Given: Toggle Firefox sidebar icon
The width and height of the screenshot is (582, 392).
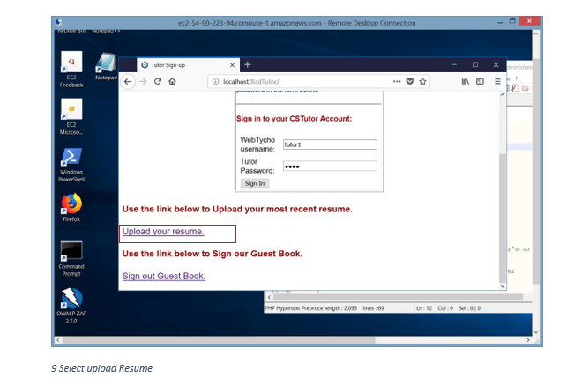Looking at the screenshot, I should pos(480,82).
